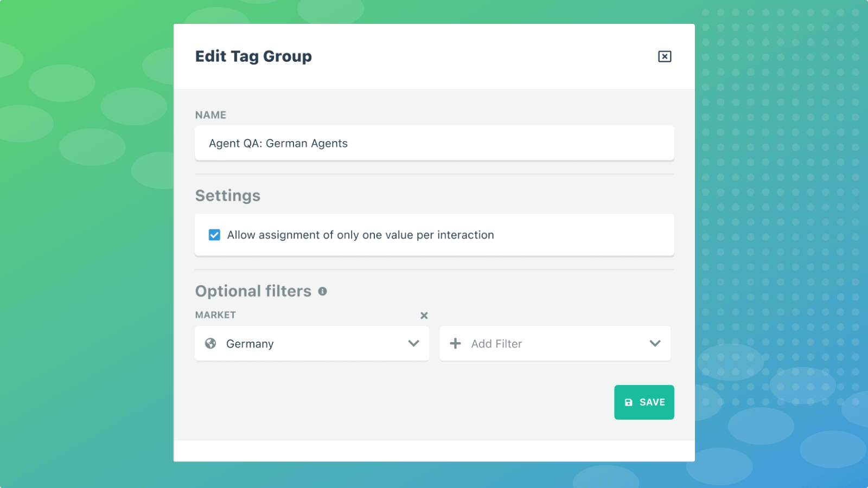
Task: Click the plus icon inside Add Filter
Action: 455,343
